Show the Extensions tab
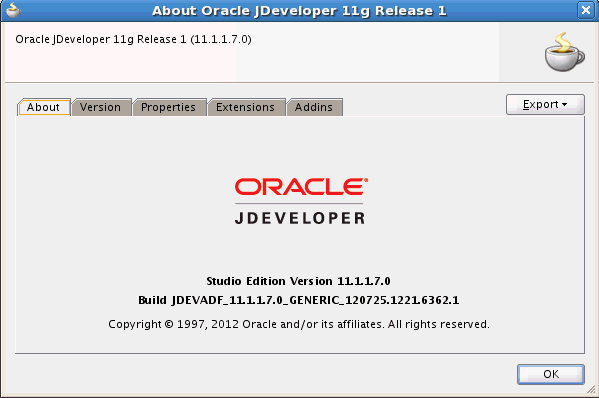 pyautogui.click(x=246, y=107)
